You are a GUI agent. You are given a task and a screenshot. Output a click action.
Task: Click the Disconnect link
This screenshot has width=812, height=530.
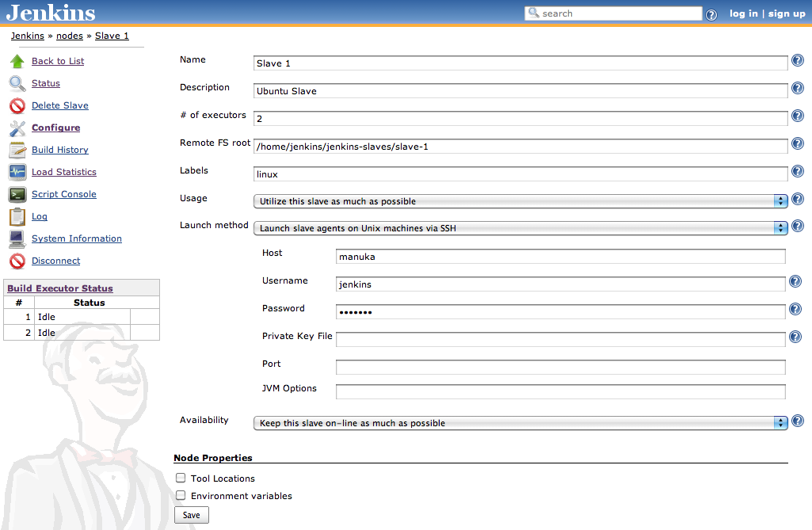click(x=56, y=261)
